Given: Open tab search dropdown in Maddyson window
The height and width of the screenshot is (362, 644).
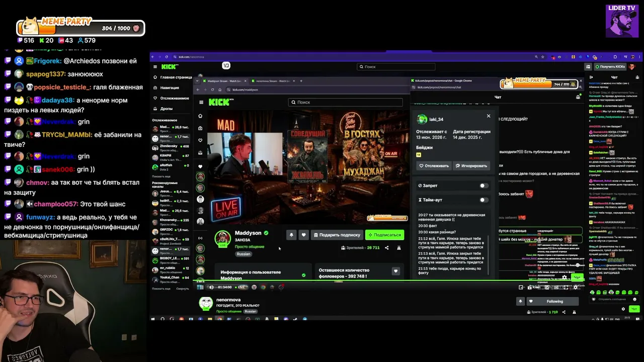Looking at the screenshot, I should pos(197,81).
